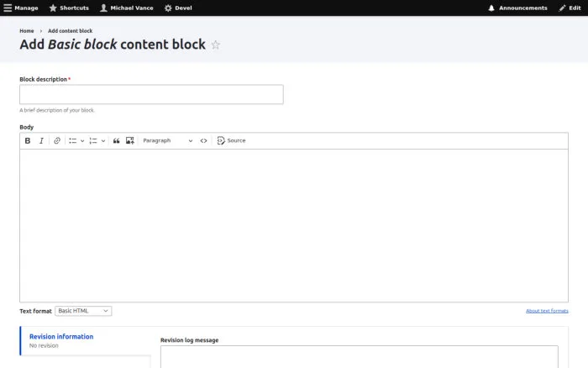This screenshot has width=588, height=368.
Task: Open the Manage admin menu
Action: pos(21,8)
